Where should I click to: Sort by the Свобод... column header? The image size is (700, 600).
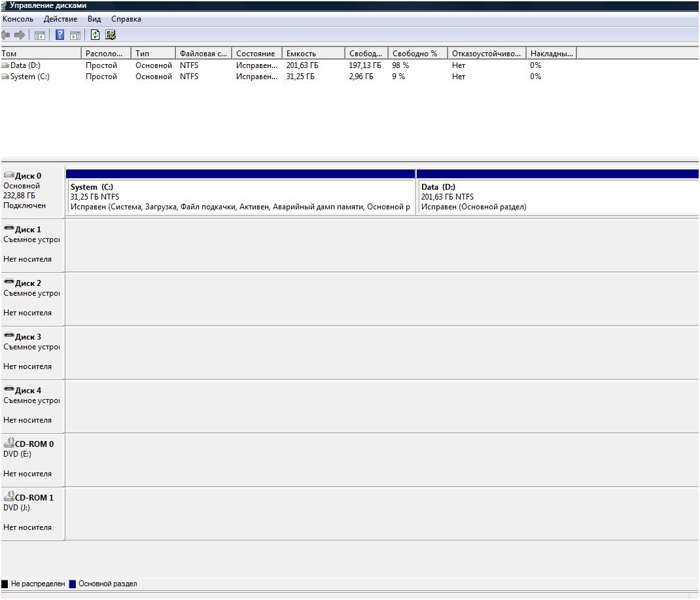(x=366, y=54)
